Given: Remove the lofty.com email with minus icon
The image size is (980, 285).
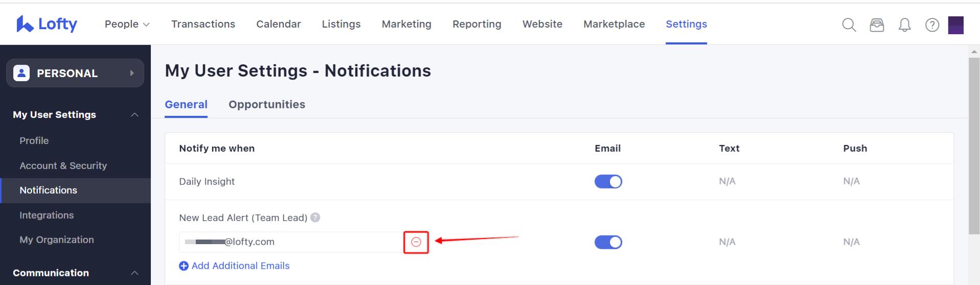Looking at the screenshot, I should point(416,242).
